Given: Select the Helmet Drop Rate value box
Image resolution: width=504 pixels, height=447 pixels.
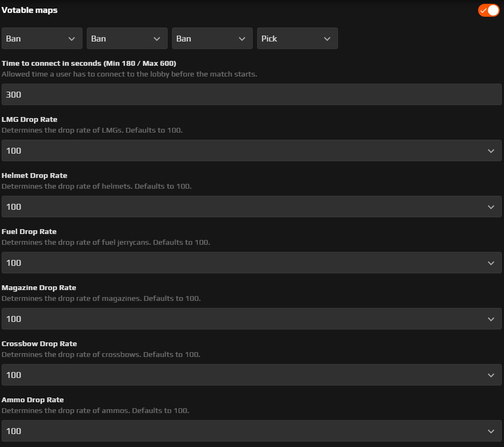Looking at the screenshot, I should pyautogui.click(x=251, y=207).
